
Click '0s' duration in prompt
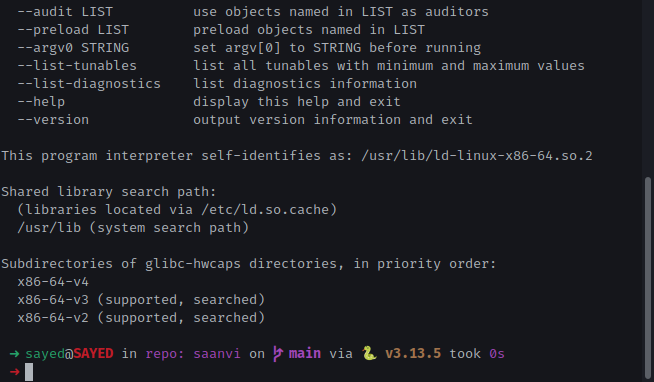click(x=497, y=354)
